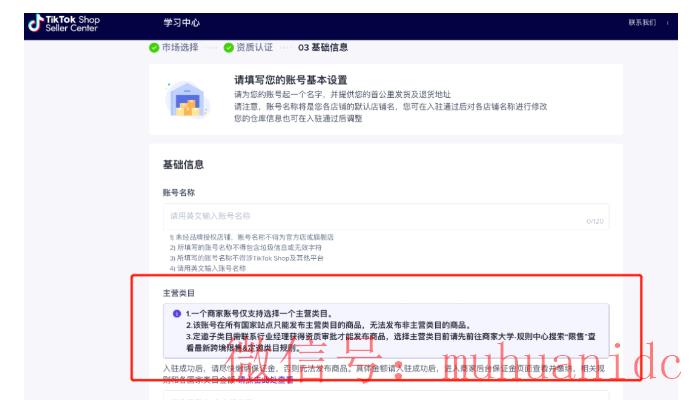Focus the account name input field
Image resolution: width=697 pixels, height=400 pixels.
point(370,215)
